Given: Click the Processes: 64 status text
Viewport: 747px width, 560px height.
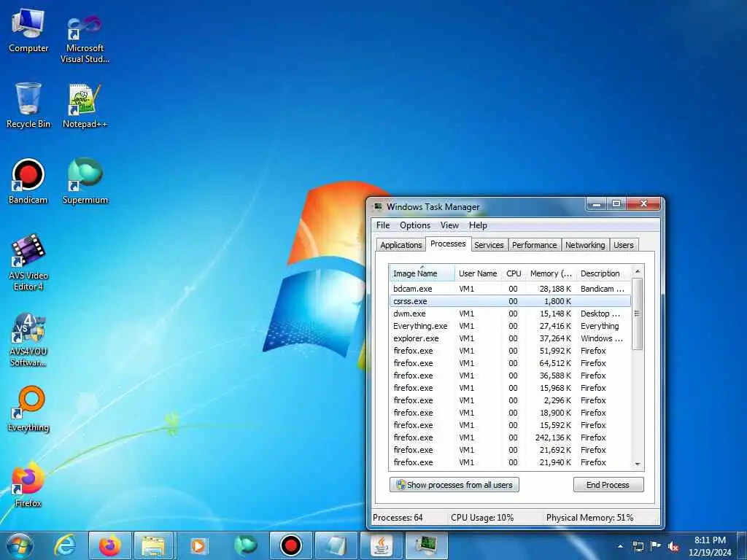Looking at the screenshot, I should tap(398, 518).
